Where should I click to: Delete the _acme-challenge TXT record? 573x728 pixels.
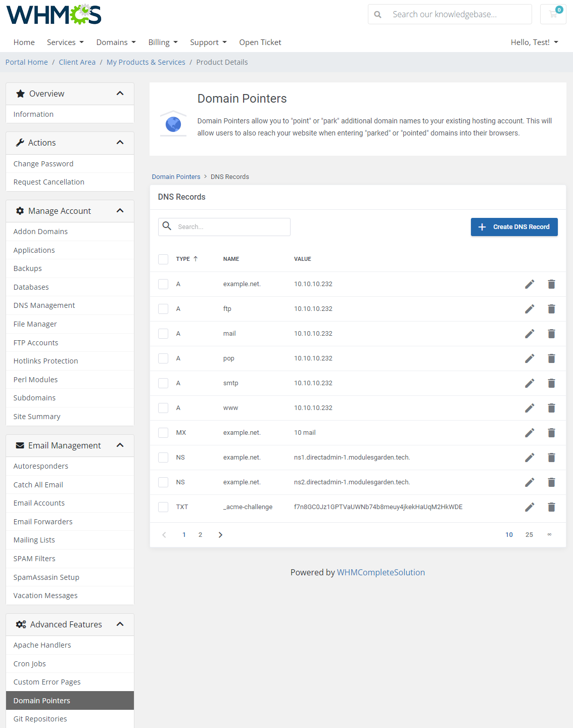[551, 507]
